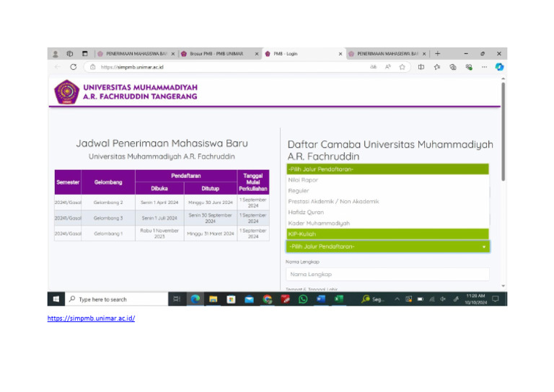Show hidden system tray icons
This screenshot has width=554, height=392.
[397, 299]
